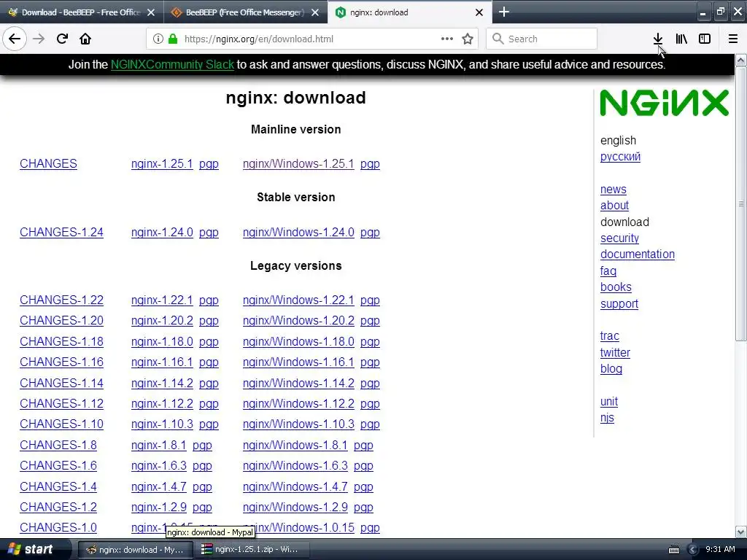Open the NGINXCommunity Slack link
747x560 pixels.
click(172, 64)
